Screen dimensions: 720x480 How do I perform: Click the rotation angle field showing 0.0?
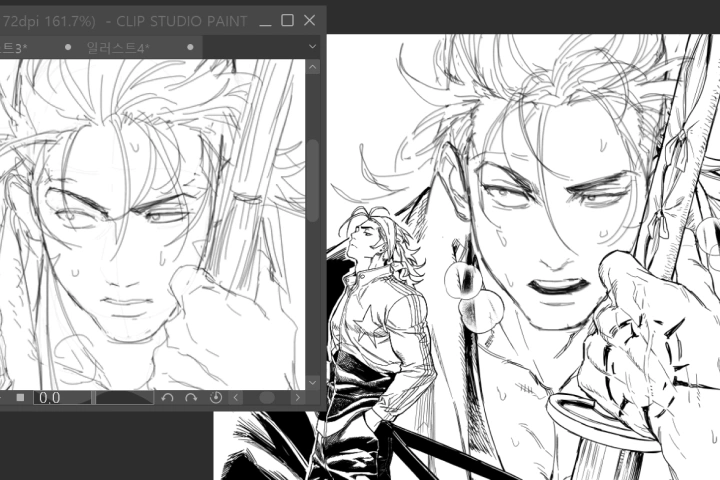tap(61, 398)
